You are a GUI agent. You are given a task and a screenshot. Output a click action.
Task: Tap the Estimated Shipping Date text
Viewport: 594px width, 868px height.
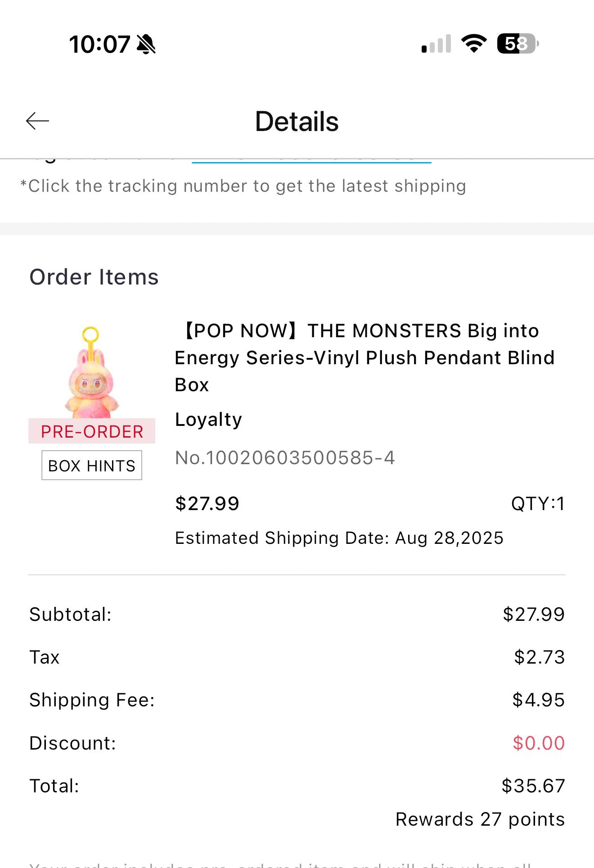pyautogui.click(x=339, y=538)
